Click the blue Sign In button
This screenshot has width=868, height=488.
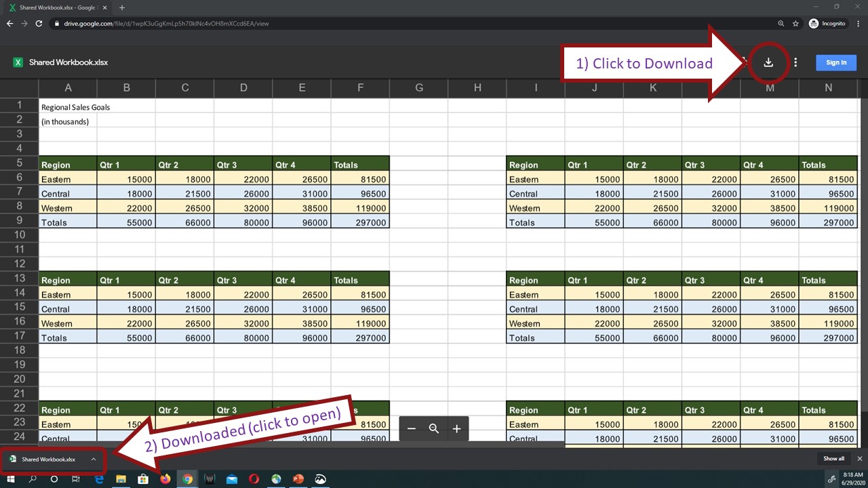pos(836,62)
